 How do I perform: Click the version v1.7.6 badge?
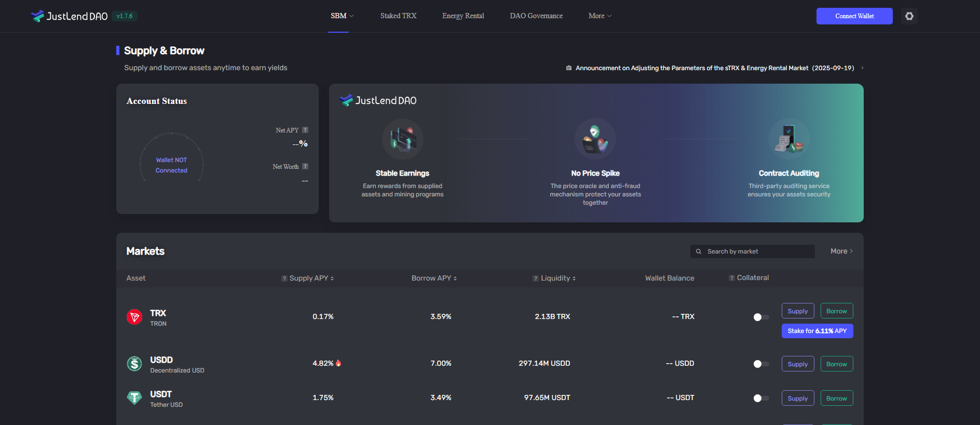click(x=125, y=16)
